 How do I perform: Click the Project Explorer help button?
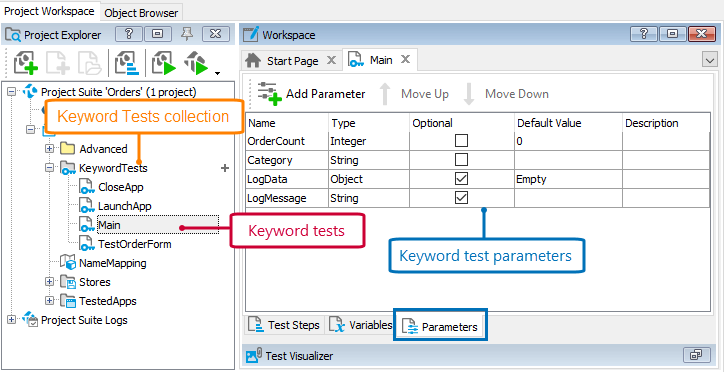(129, 34)
